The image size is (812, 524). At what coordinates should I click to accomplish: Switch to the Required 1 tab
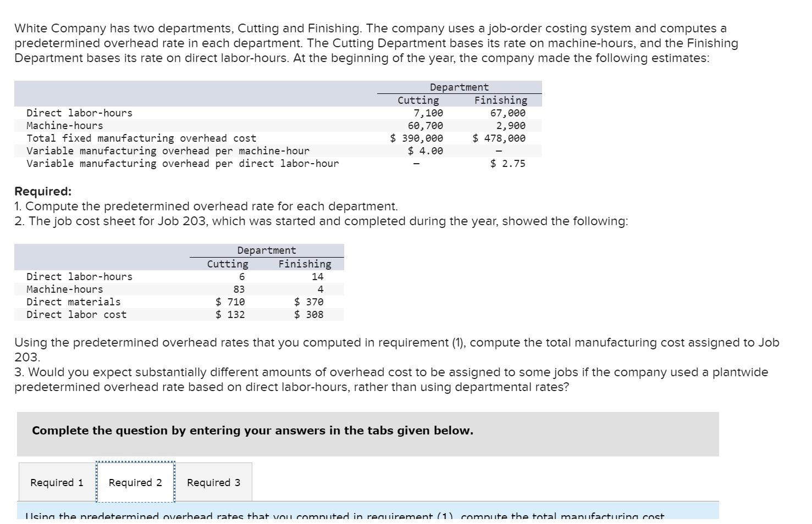pyautogui.click(x=57, y=482)
